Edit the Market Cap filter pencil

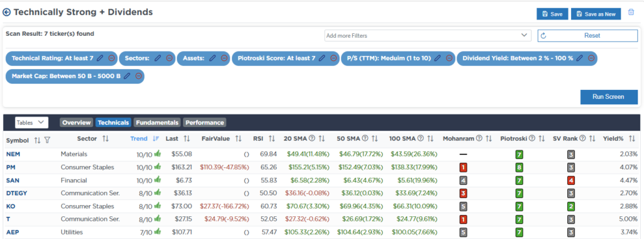pos(127,76)
